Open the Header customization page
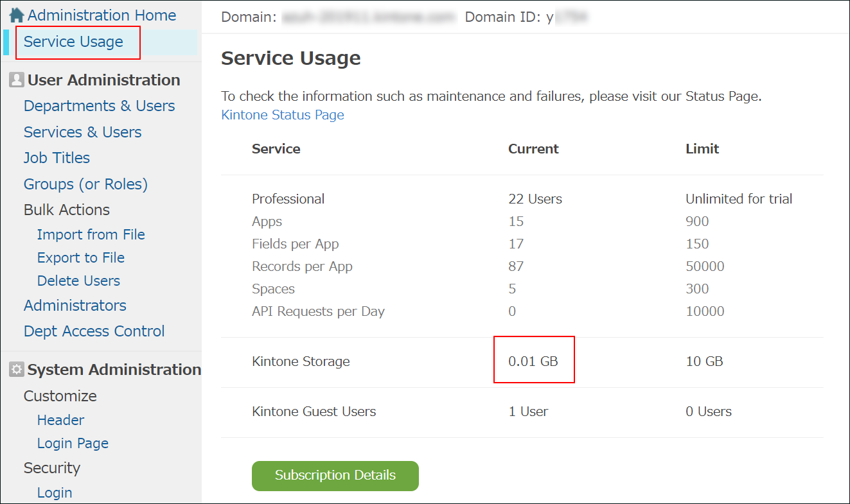850x504 pixels. (x=60, y=420)
